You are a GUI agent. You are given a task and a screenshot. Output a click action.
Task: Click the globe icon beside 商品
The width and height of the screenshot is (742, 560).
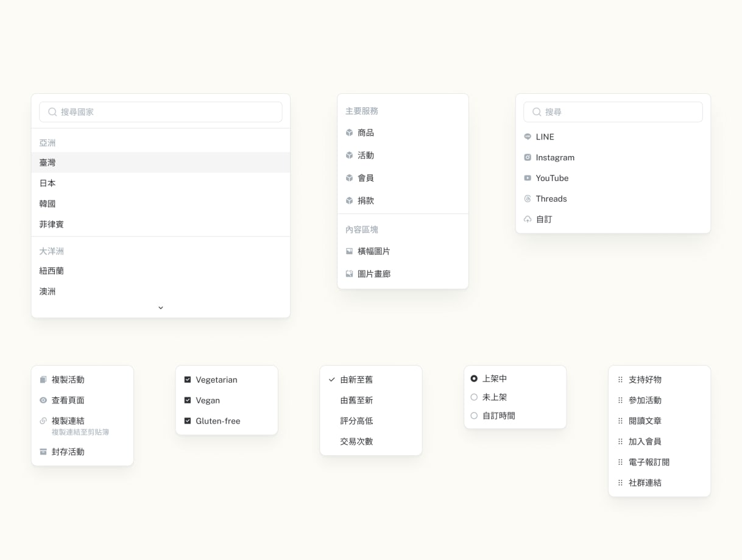click(x=349, y=132)
